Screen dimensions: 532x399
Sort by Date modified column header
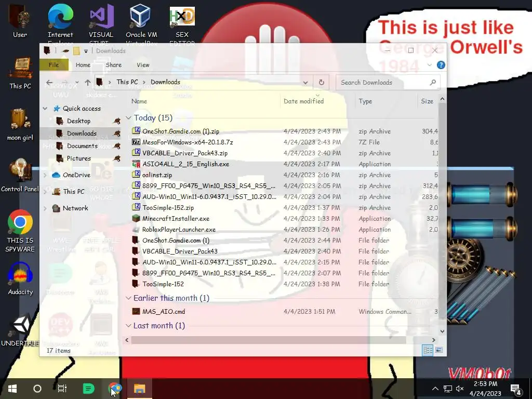pos(303,101)
